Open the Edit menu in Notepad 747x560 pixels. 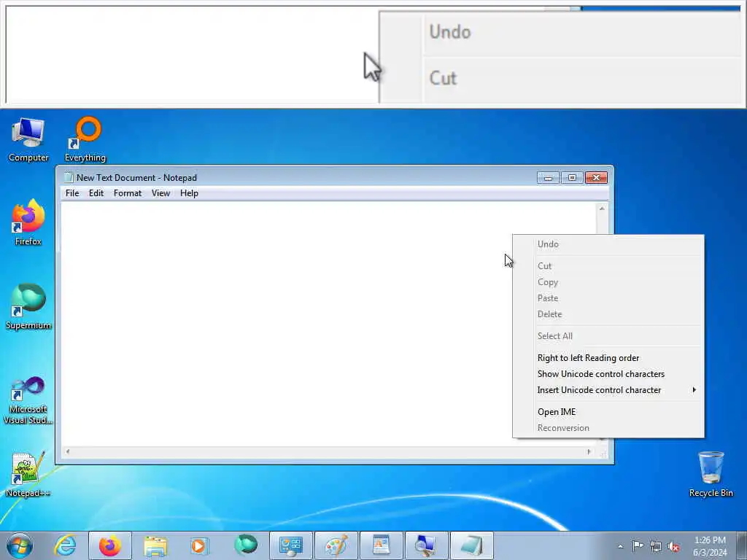coord(96,193)
